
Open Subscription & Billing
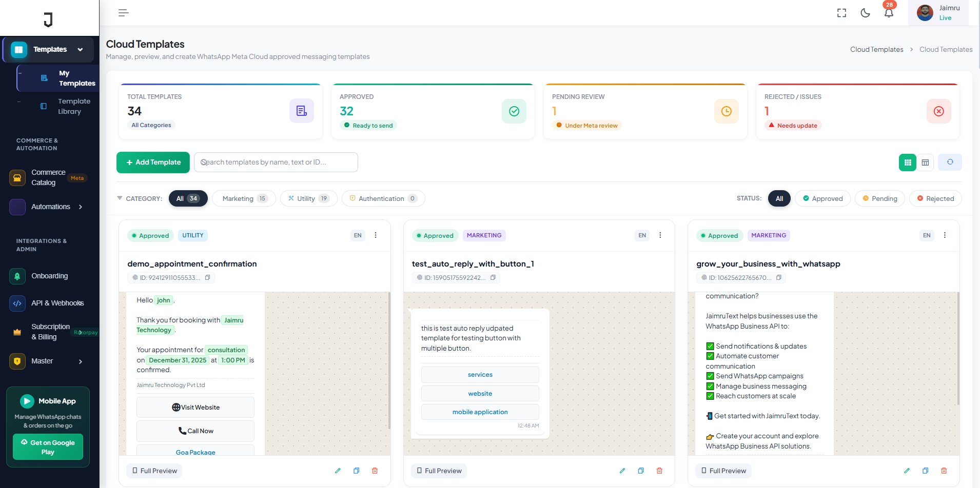[x=49, y=332]
